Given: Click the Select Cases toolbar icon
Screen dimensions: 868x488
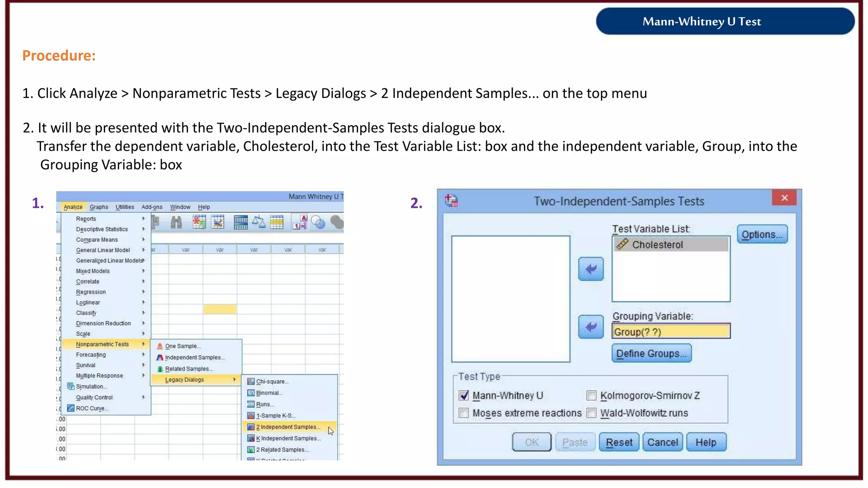Looking at the screenshot, I should click(x=277, y=222).
